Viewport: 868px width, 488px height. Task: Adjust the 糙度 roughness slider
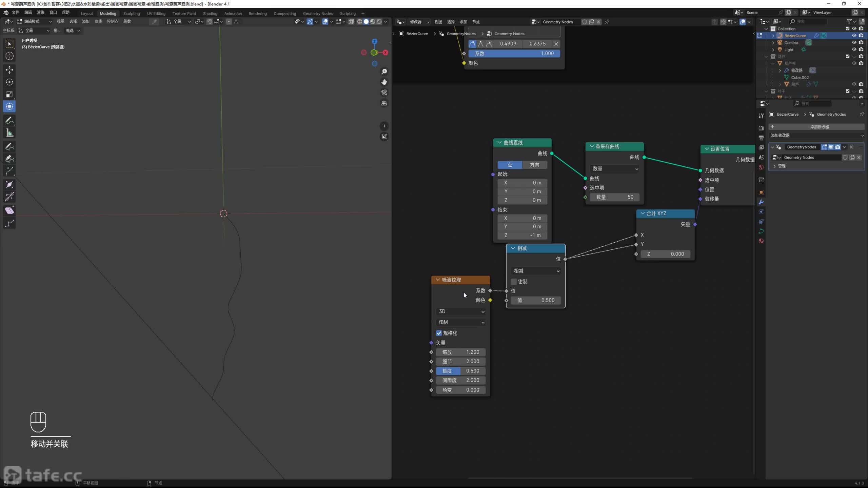[460, 371]
